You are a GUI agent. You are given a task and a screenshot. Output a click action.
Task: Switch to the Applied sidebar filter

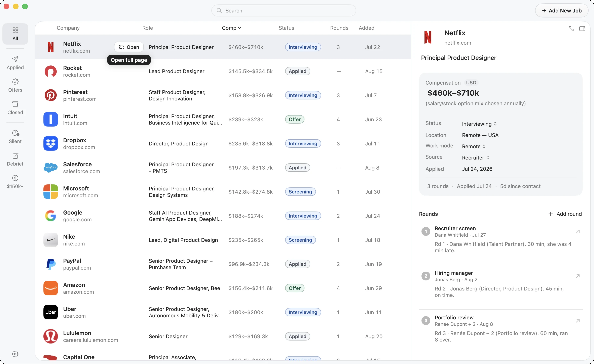tap(15, 63)
